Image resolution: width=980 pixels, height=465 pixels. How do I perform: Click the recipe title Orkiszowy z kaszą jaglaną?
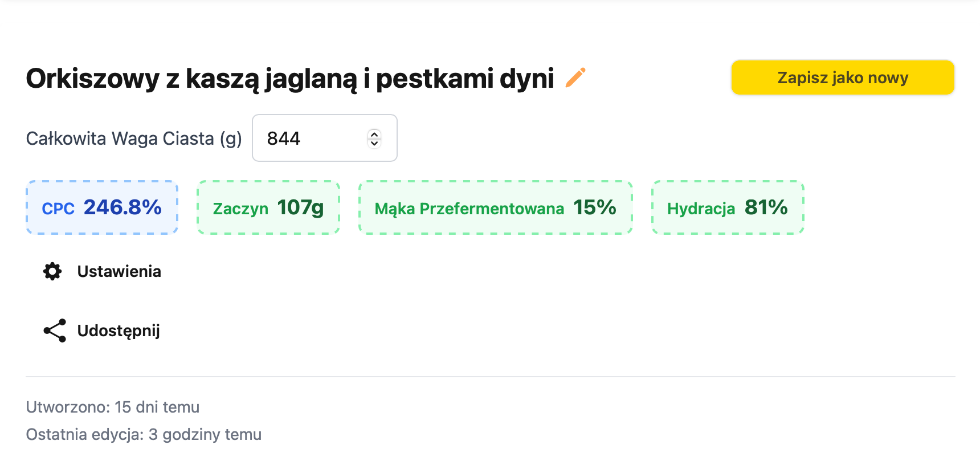click(x=290, y=79)
